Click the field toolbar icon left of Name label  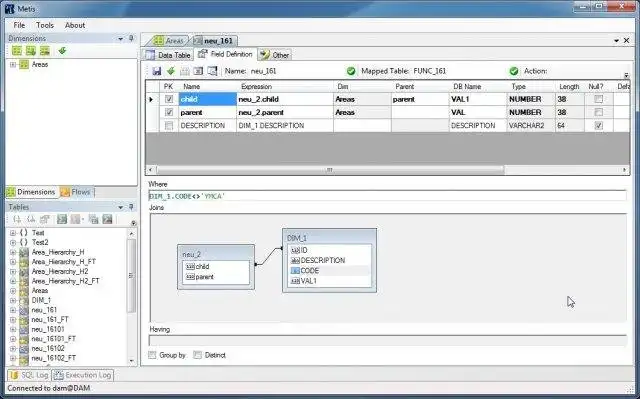[x=212, y=71]
